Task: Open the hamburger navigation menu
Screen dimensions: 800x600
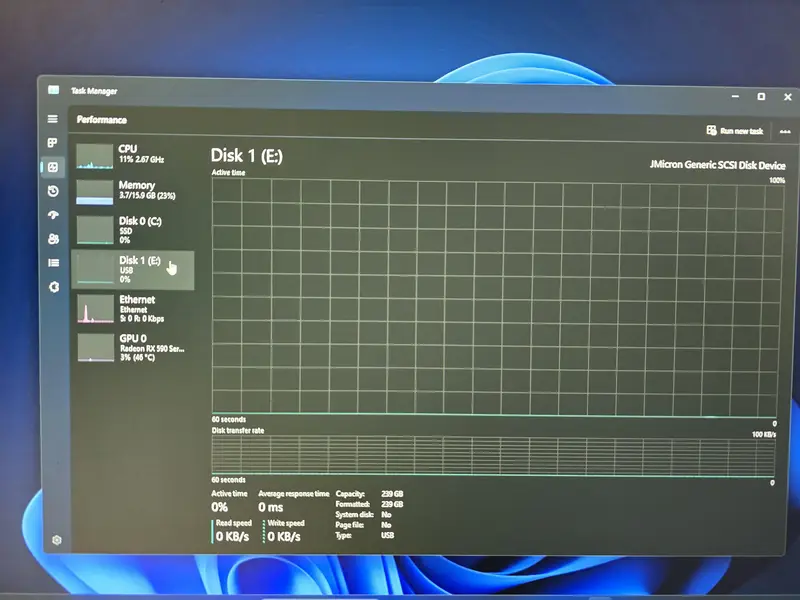Action: (x=53, y=119)
